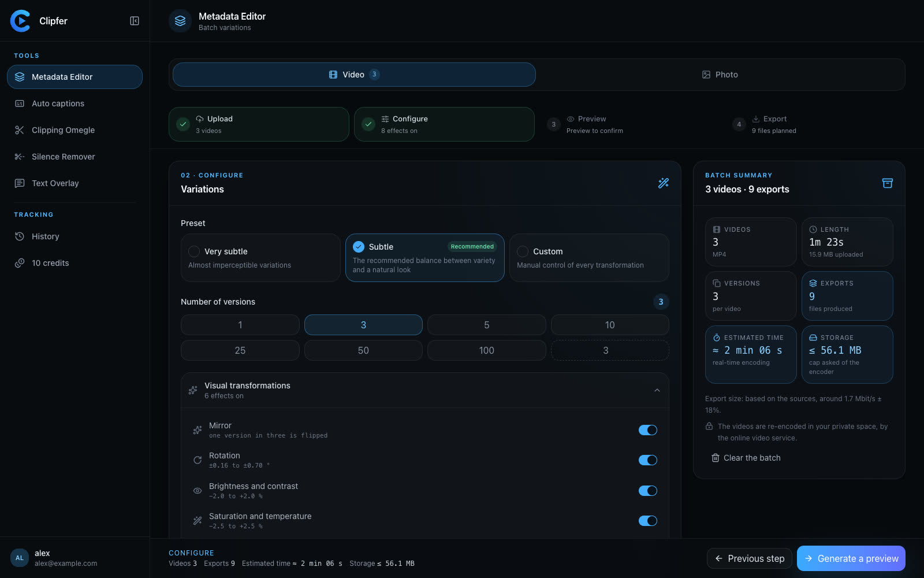Click the Previous step button

750,558
